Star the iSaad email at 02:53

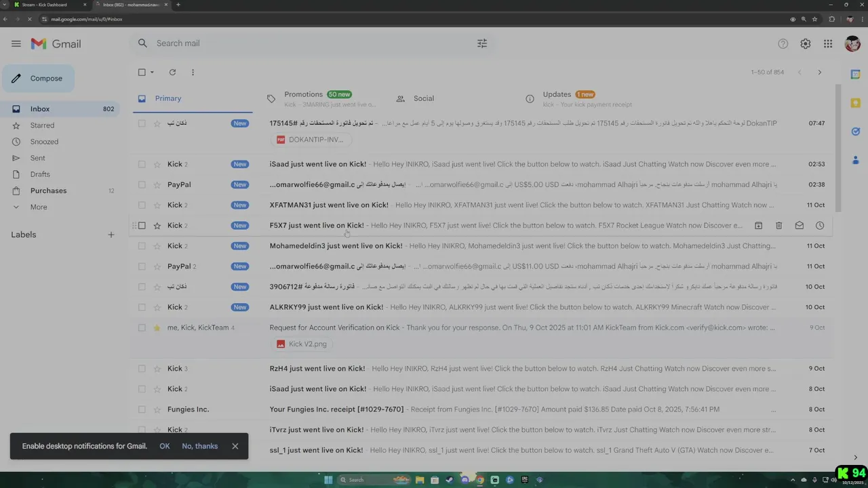click(x=157, y=164)
